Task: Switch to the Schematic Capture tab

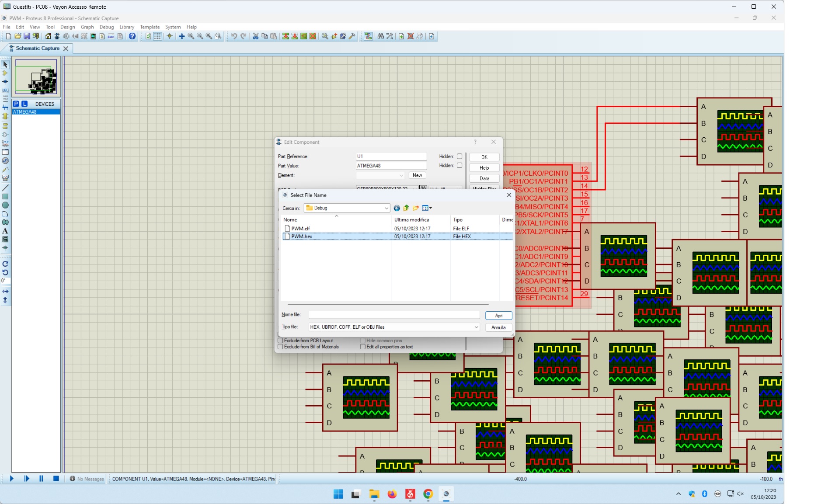Action: pos(38,48)
